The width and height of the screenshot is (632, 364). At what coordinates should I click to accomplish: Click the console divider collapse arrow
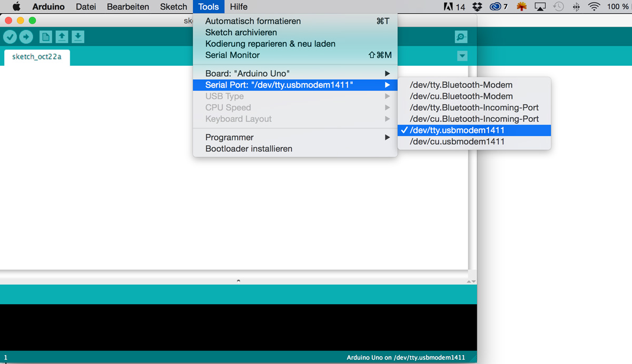point(239,281)
